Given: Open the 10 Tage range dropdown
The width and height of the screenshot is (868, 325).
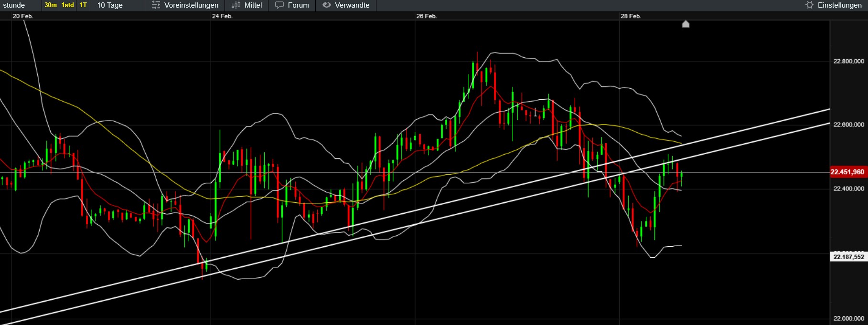Looking at the screenshot, I should click(x=110, y=5).
